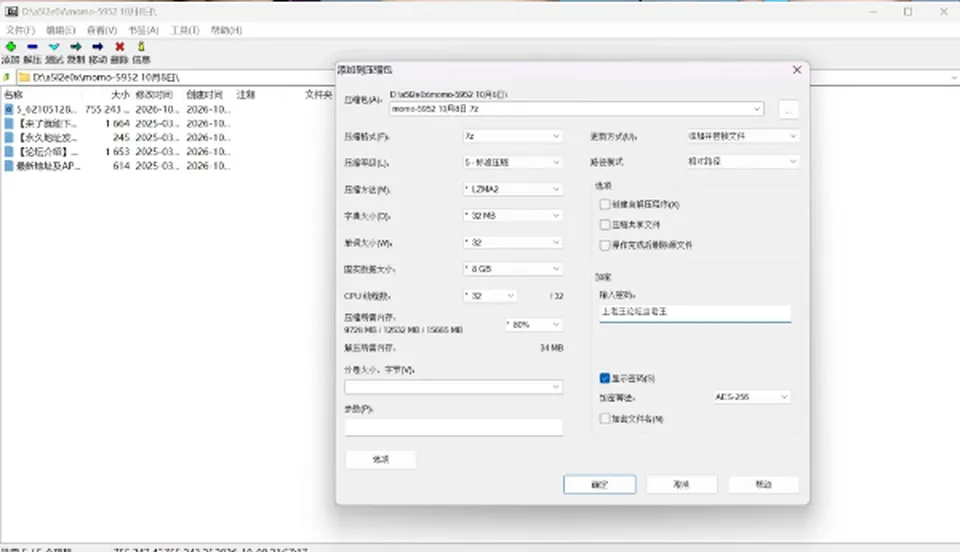Open the AES-256 encryption method dropdown

pyautogui.click(x=752, y=397)
